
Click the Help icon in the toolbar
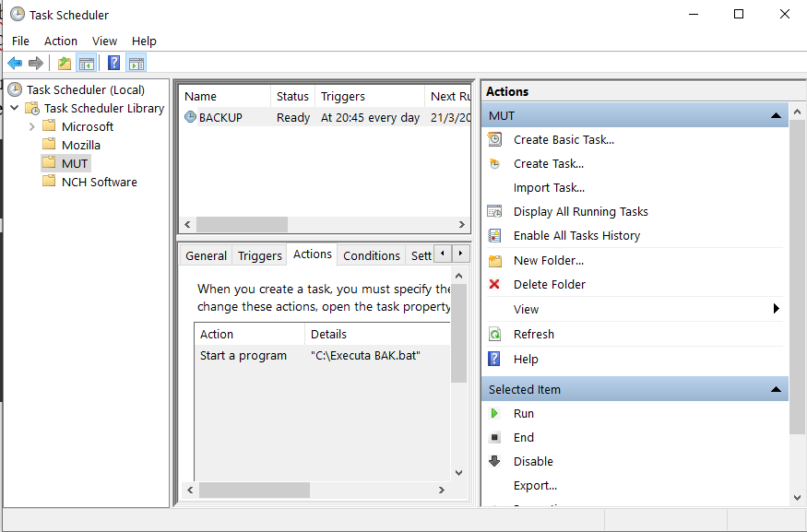(113, 63)
